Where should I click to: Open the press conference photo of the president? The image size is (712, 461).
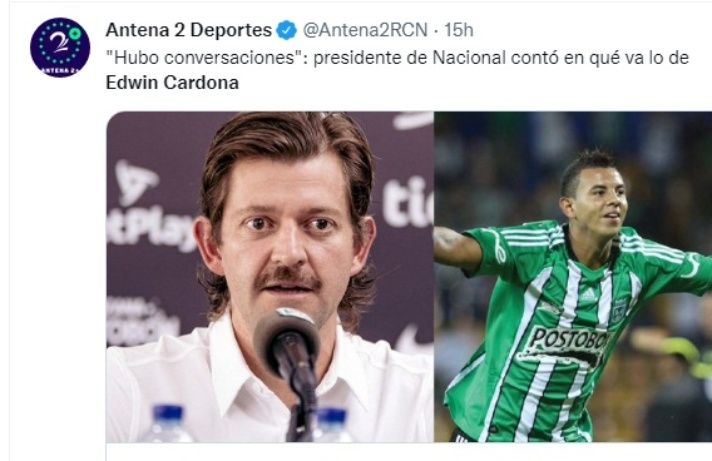pos(270,276)
